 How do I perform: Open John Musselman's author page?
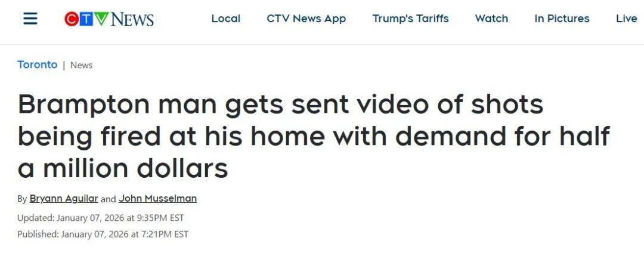coord(157,199)
